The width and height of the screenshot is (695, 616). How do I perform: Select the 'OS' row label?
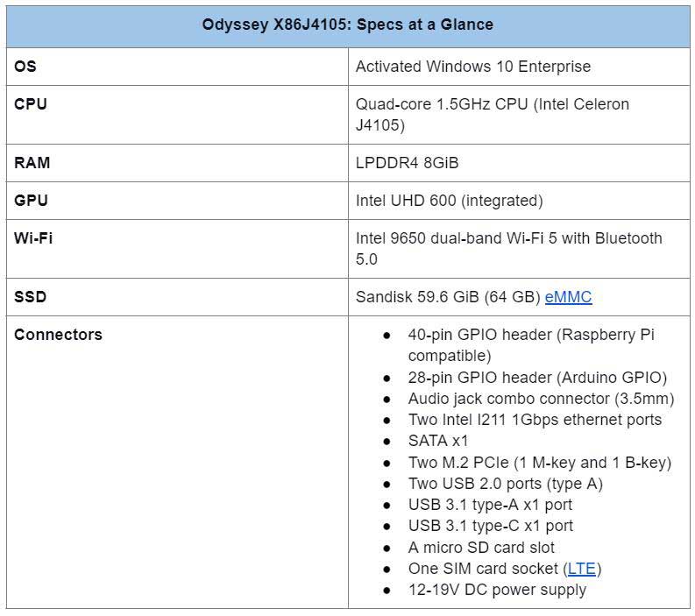(25, 67)
